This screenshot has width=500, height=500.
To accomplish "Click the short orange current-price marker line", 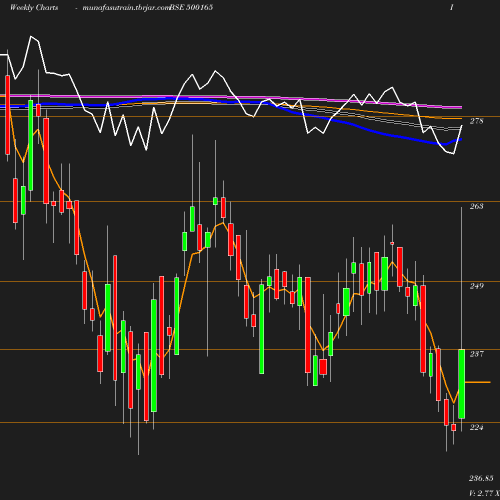I will click(x=478, y=382).
